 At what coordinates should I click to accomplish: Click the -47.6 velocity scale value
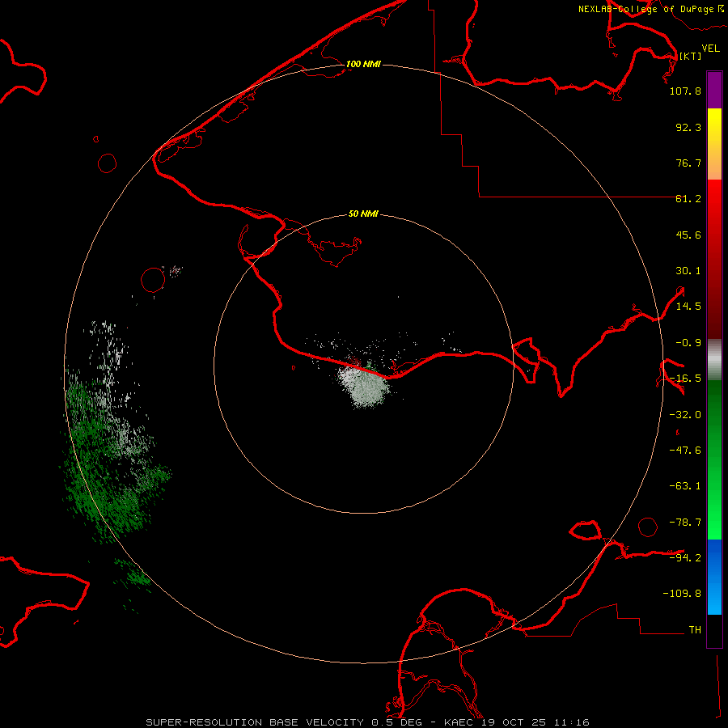tap(685, 451)
